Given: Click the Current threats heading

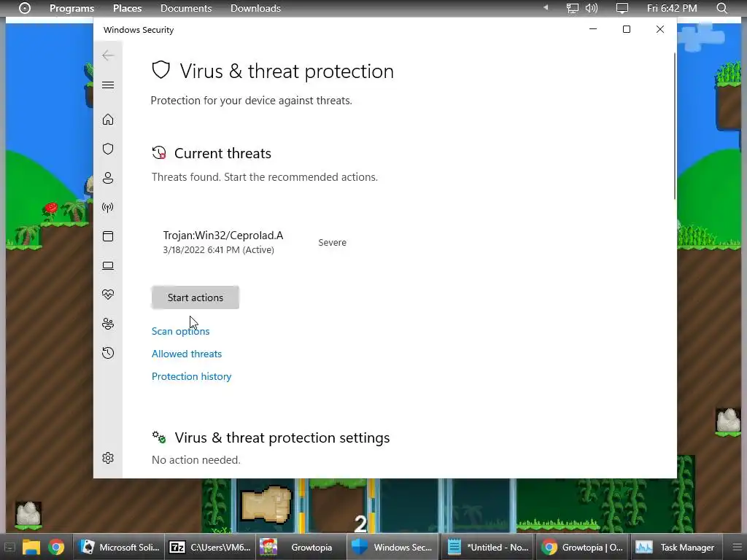Looking at the screenshot, I should pyautogui.click(x=222, y=153).
